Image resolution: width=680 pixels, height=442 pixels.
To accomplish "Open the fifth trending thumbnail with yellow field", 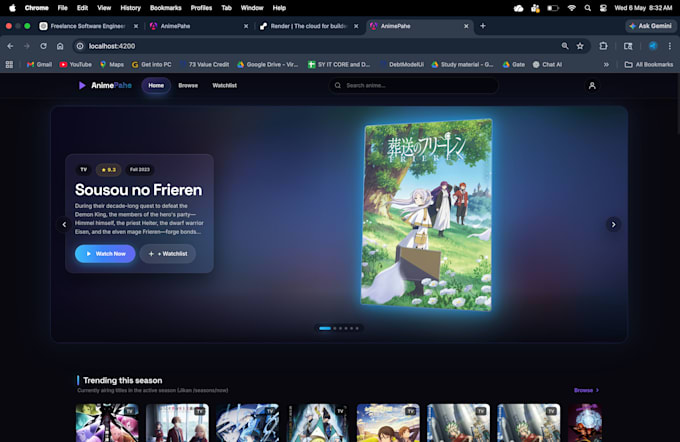I will point(388,423).
